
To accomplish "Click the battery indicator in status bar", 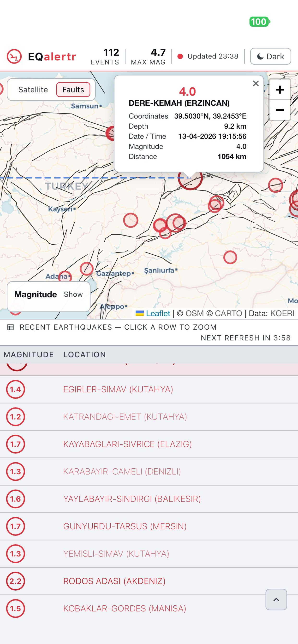I will coord(260,22).
